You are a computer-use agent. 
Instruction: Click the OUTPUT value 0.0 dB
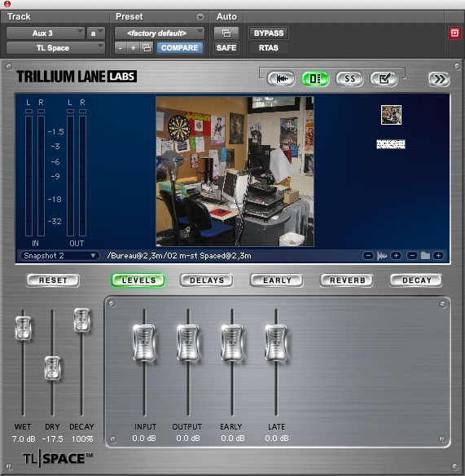pyautogui.click(x=188, y=439)
